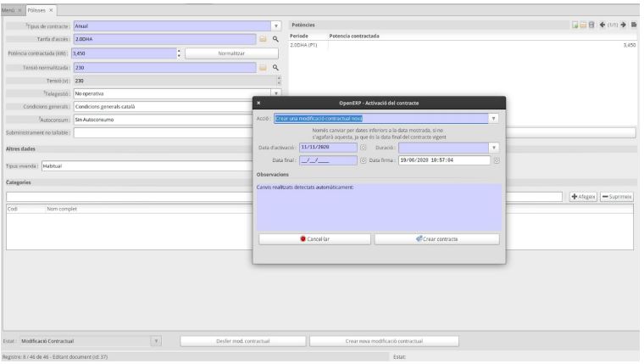644x364 pixels.
Task: Expand Telegestió dropdown arrow
Action: coord(276,94)
